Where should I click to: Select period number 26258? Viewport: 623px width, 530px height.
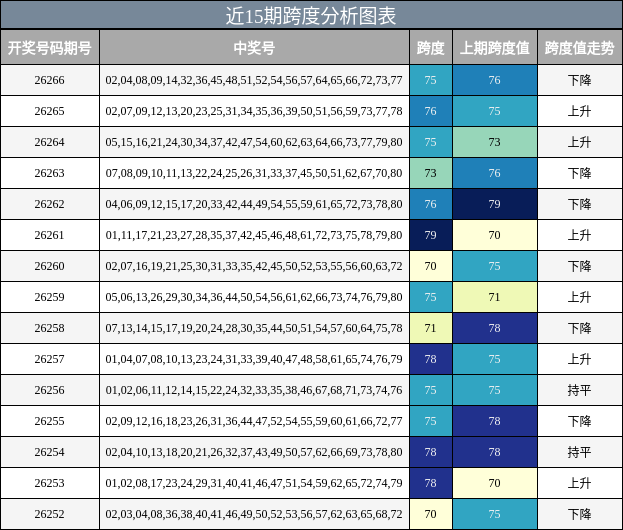(x=49, y=328)
